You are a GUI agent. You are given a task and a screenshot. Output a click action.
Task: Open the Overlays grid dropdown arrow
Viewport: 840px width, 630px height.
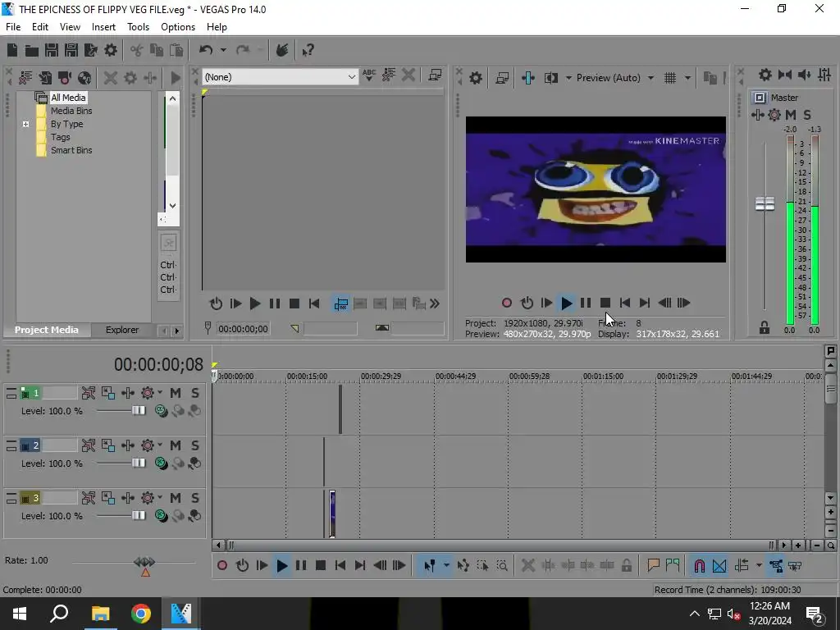688,78
